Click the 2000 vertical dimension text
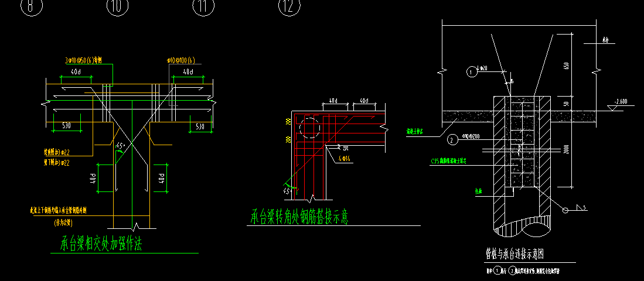Screen dimensions: 644x281 point(567,150)
